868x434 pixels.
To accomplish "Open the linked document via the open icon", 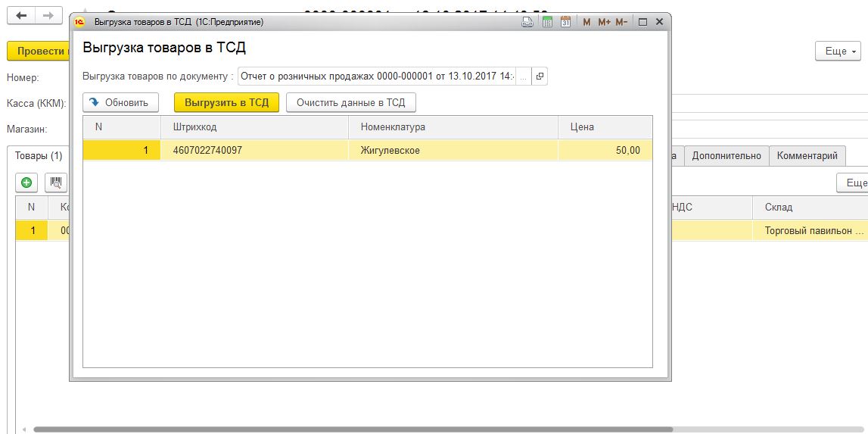I will [x=539, y=76].
